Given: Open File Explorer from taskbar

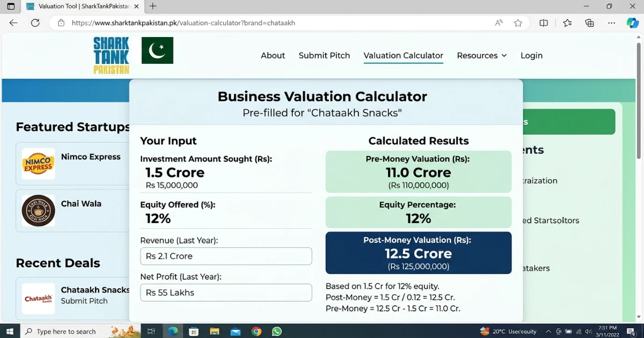Looking at the screenshot, I should [214, 331].
